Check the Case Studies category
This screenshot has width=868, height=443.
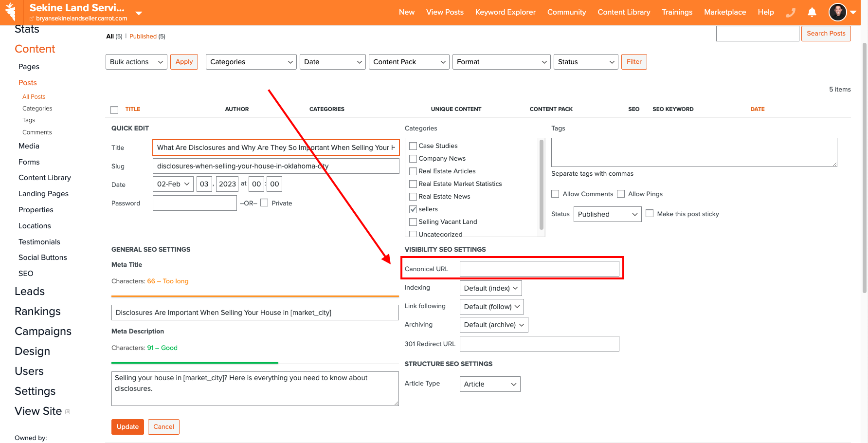[x=413, y=146]
